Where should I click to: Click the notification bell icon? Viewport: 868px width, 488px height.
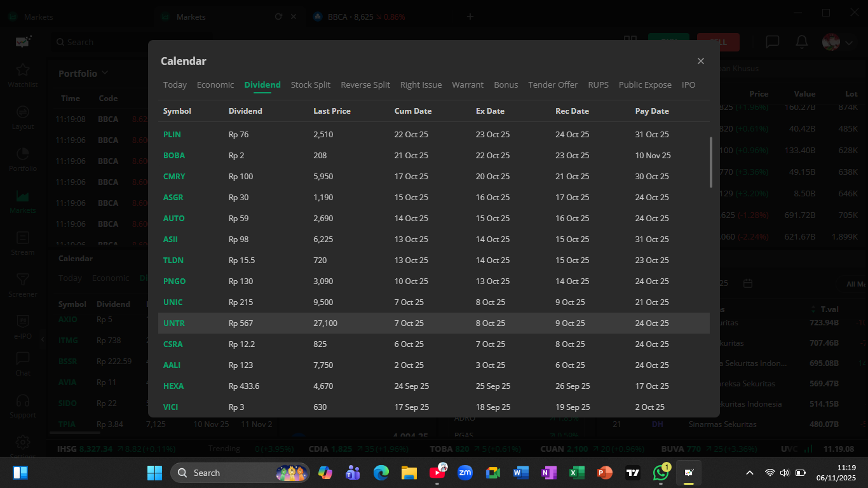[802, 42]
